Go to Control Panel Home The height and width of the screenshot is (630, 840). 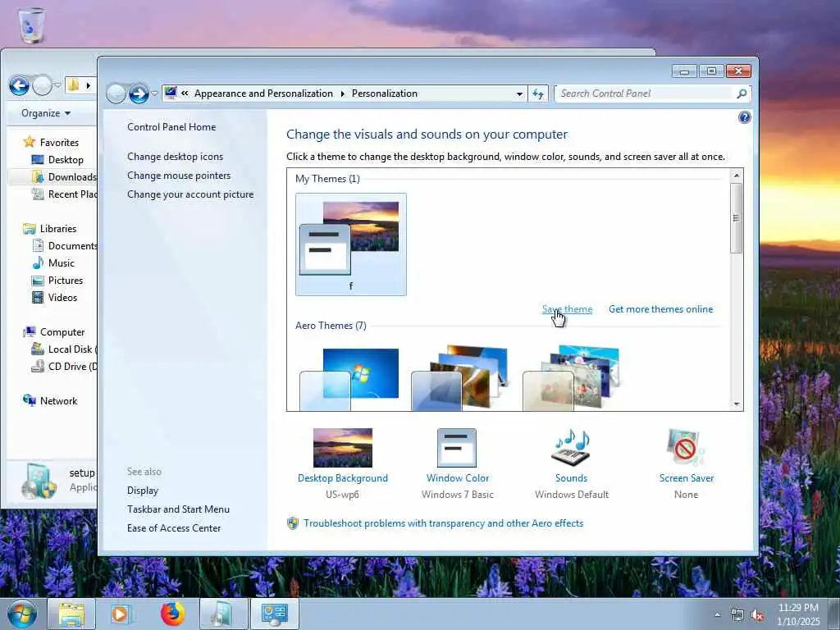(x=171, y=127)
